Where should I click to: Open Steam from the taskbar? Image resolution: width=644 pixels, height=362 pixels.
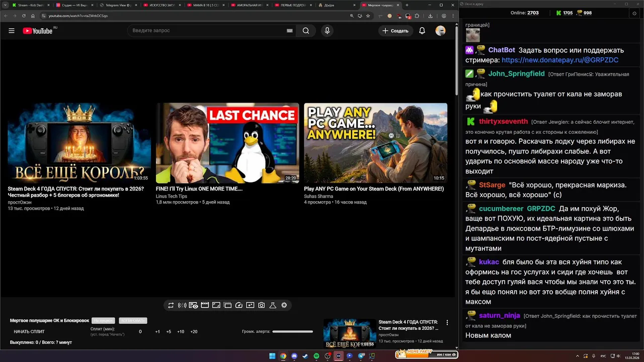coord(305,356)
